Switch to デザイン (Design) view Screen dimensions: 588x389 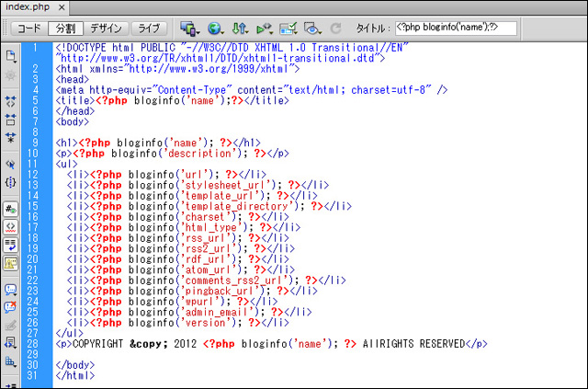tap(106, 29)
